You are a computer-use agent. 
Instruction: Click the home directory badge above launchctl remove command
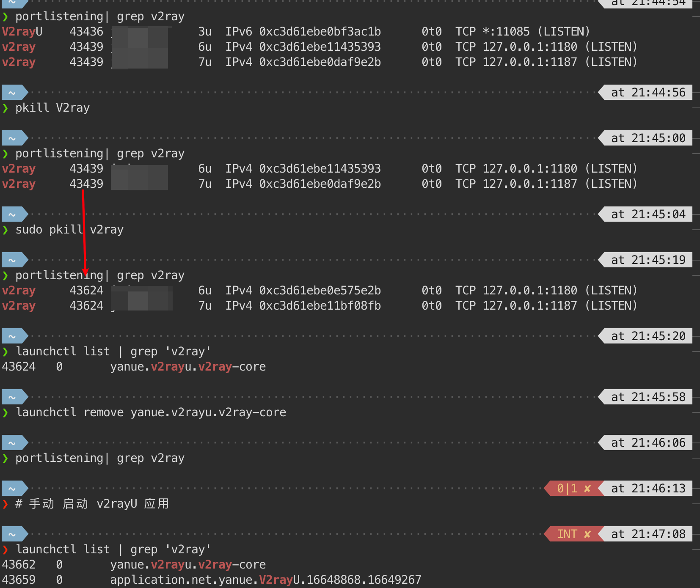pos(12,396)
